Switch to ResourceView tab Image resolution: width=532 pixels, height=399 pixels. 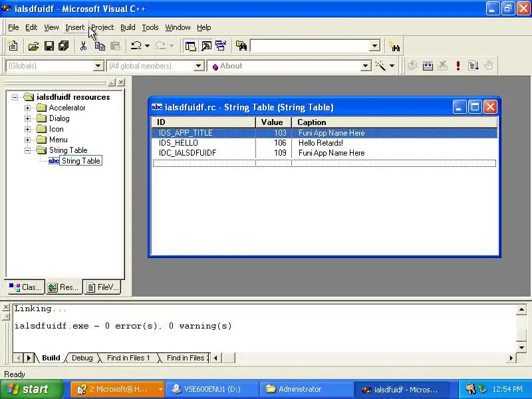click(x=64, y=287)
